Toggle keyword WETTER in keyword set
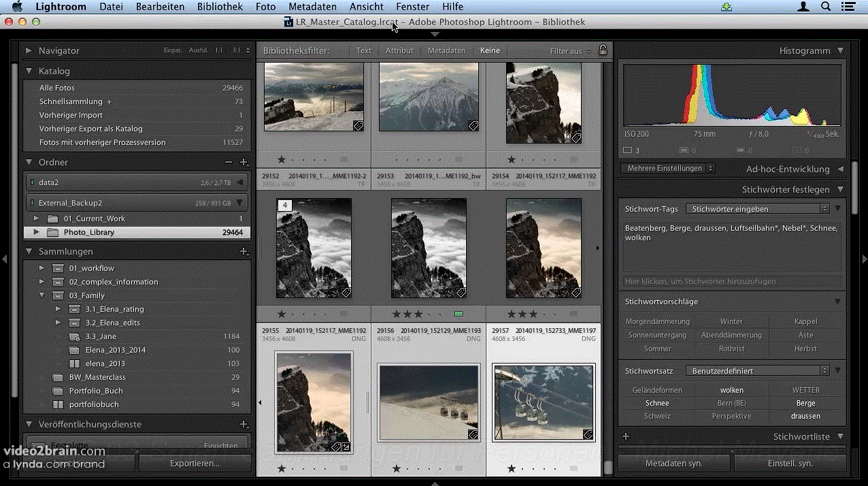 [x=805, y=390]
